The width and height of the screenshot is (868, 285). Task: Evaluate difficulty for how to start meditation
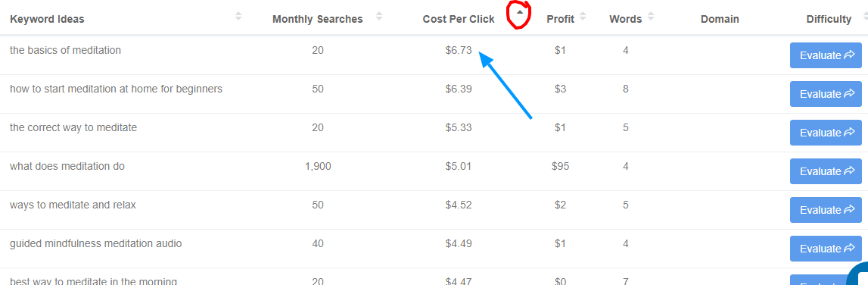826,94
